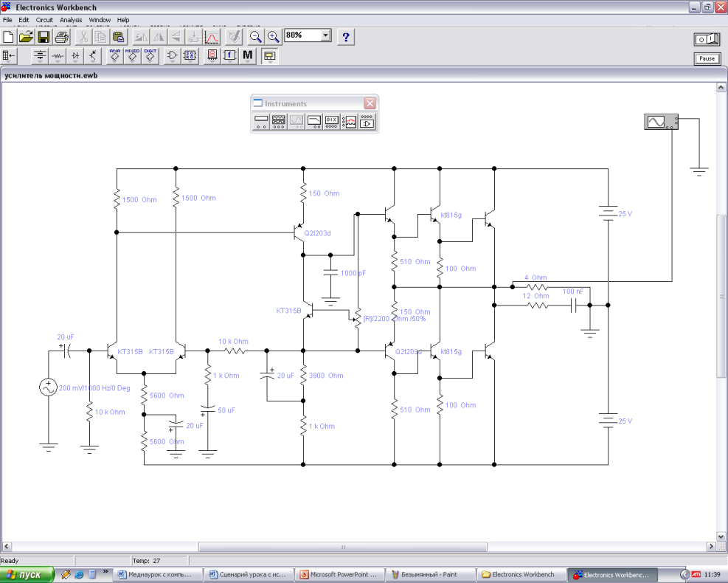Image resolution: width=728 pixels, height=583 pixels.
Task: Click the Help question mark button
Action: (346, 36)
